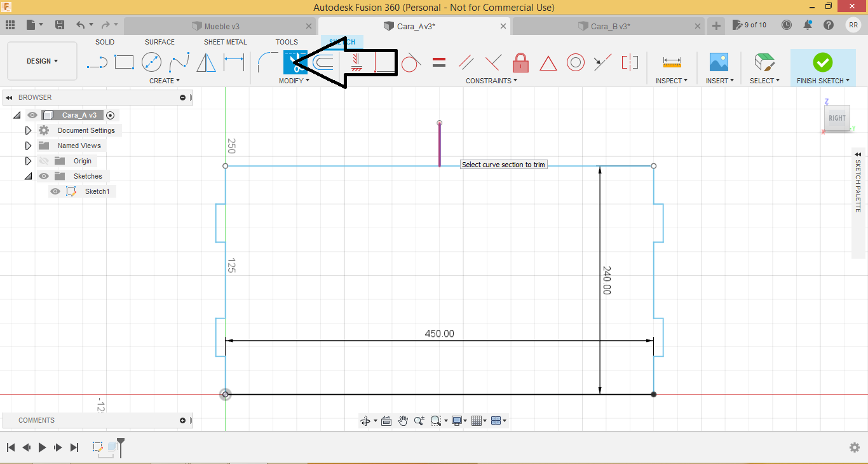868x464 pixels.
Task: Switch to the Sheet Metal tab
Action: pos(226,42)
